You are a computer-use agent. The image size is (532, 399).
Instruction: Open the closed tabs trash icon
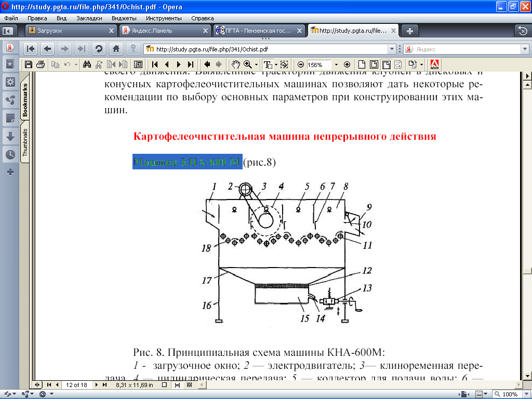523,31
